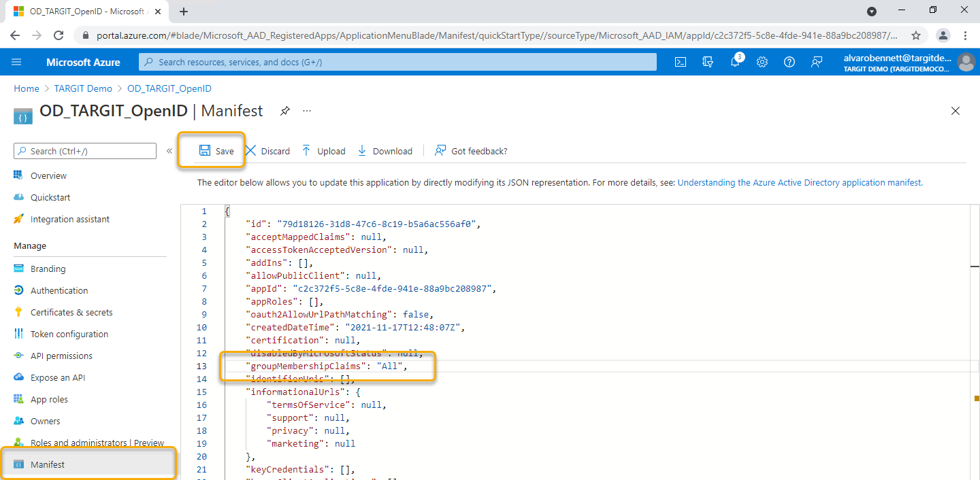Click the "keyCredentials" line

coord(300,470)
